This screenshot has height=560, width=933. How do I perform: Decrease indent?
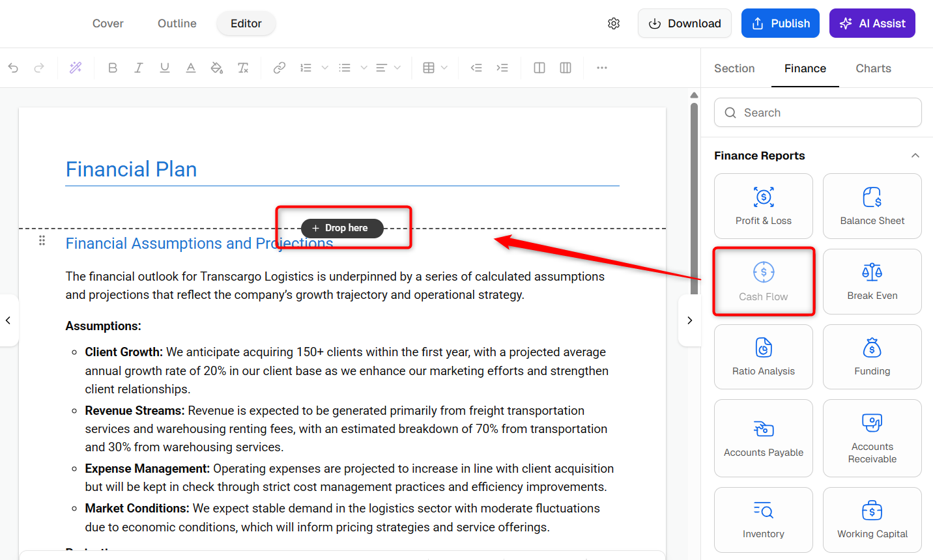(476, 68)
